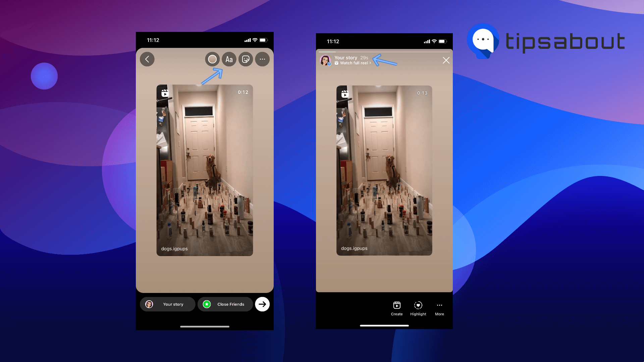Image resolution: width=644 pixels, height=362 pixels.
Task: Select the sticker tool icon
Action: [246, 59]
